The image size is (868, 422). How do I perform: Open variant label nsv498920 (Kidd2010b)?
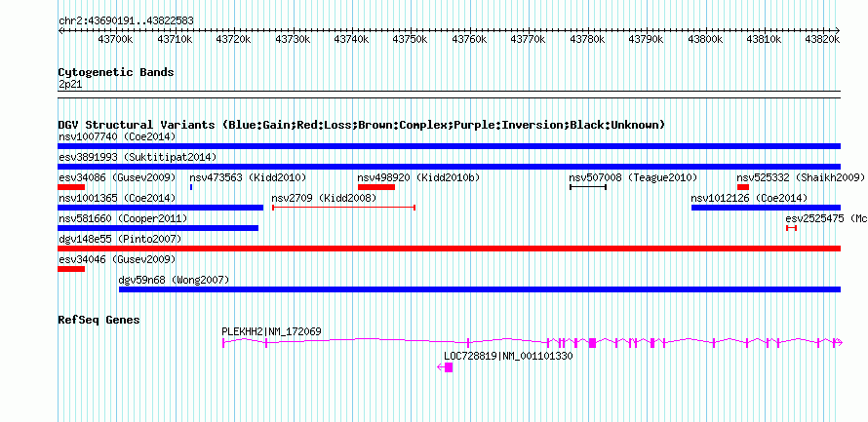click(x=418, y=177)
